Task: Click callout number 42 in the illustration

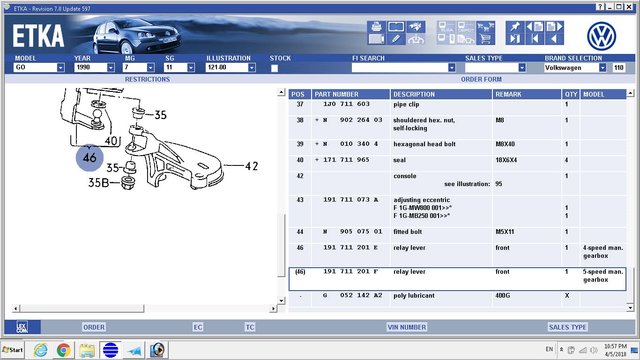Action: [251, 166]
